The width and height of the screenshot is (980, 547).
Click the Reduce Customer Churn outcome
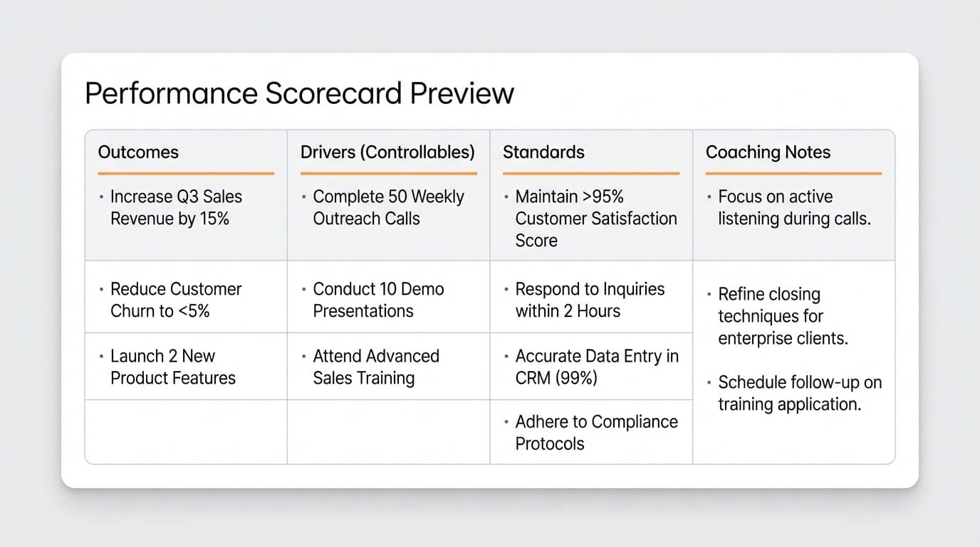(x=175, y=300)
